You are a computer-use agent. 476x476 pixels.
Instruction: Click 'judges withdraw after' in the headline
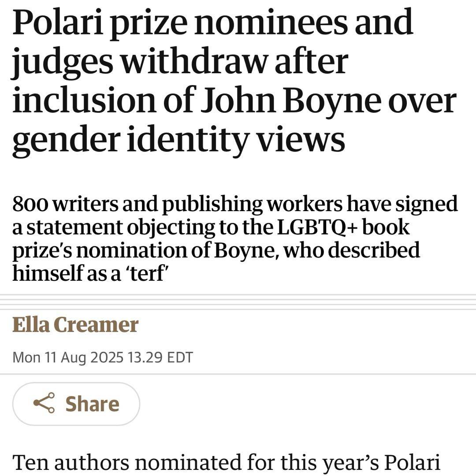click(x=180, y=62)
